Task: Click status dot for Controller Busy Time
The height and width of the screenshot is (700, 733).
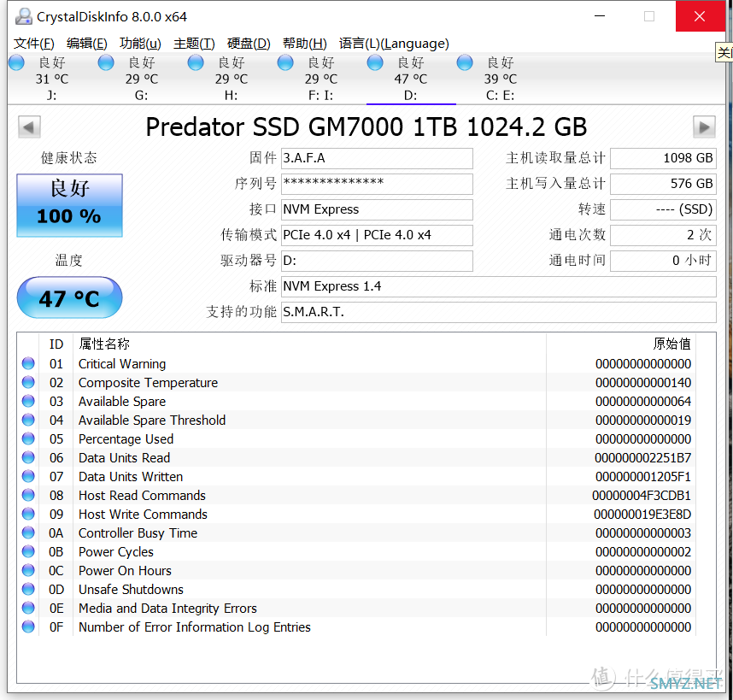Action: click(x=28, y=532)
